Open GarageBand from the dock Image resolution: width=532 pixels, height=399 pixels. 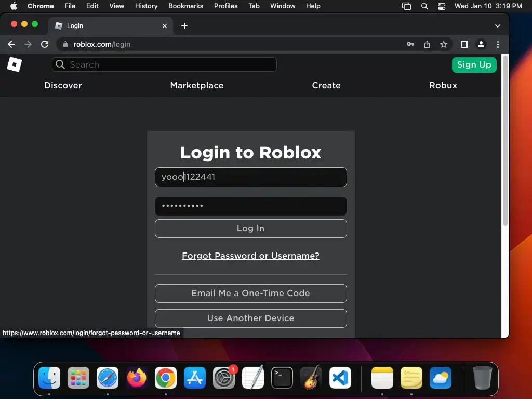tap(311, 378)
